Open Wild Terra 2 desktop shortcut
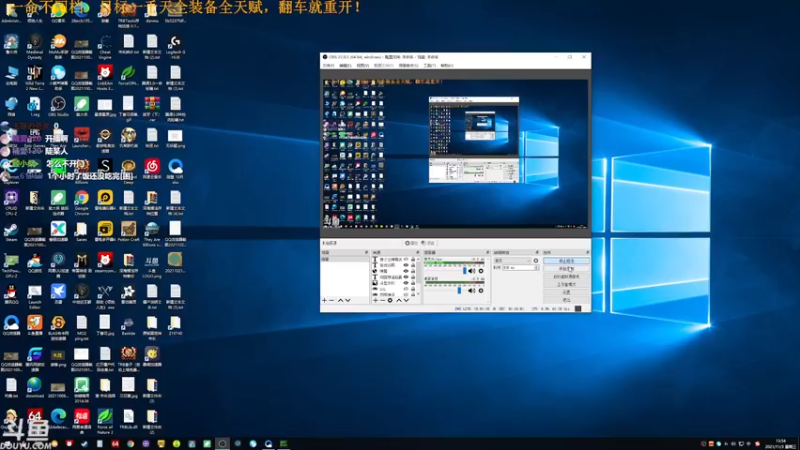The image size is (800, 450). click(x=34, y=78)
